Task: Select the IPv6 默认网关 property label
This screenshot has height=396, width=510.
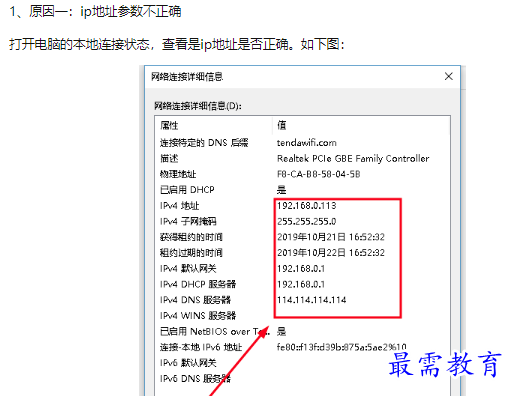Action: coord(188,363)
